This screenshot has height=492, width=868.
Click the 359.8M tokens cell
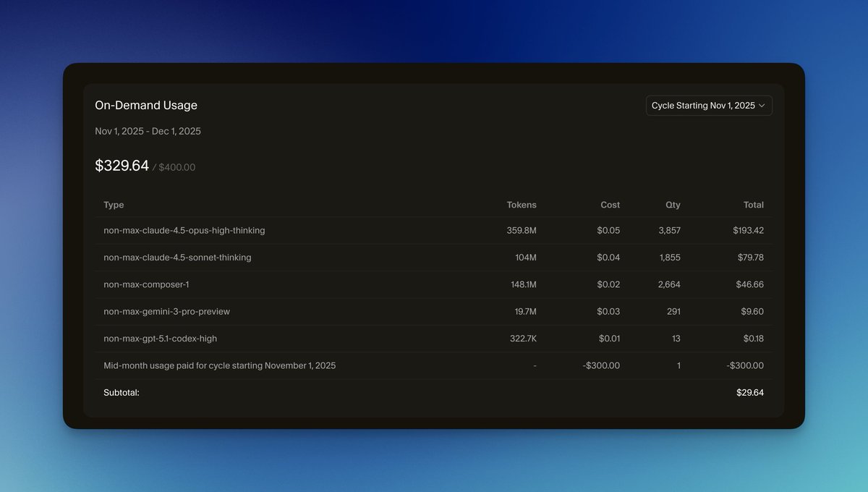[522, 230]
